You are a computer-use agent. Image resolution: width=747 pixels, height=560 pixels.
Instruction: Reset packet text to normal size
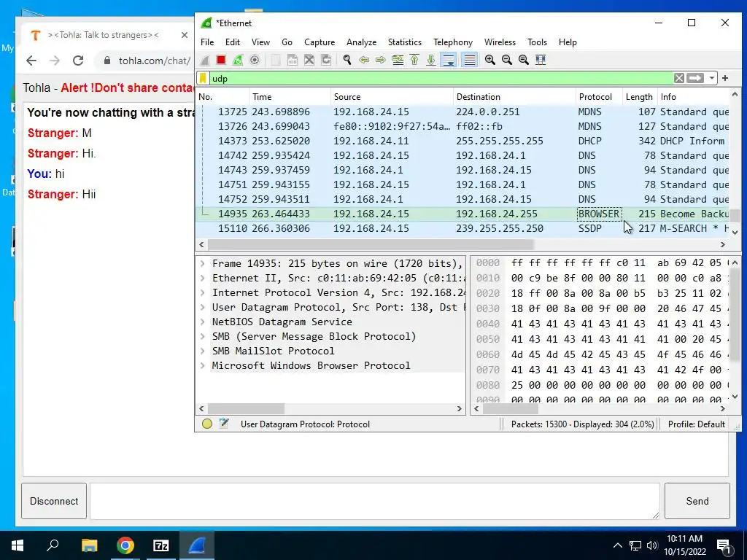point(524,60)
